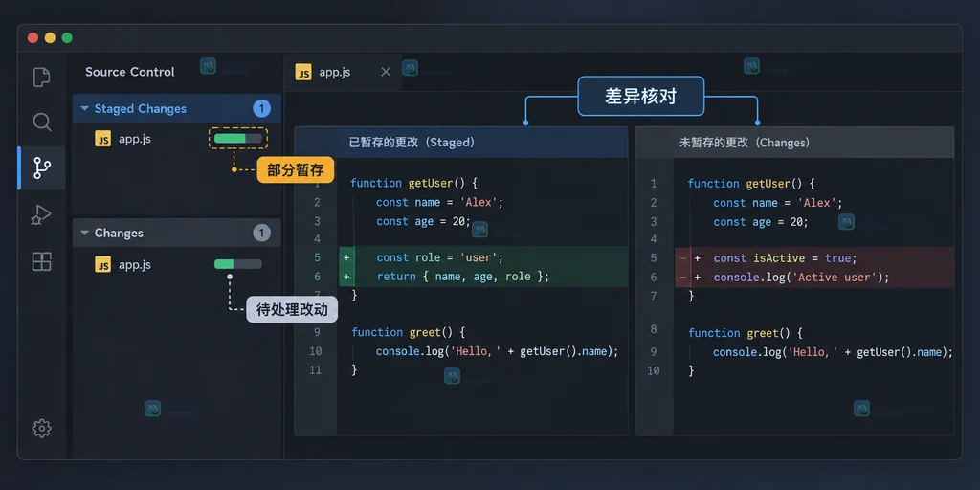Click JS icon of staged app.js
Screen dimensions: 980x490
coord(102,139)
